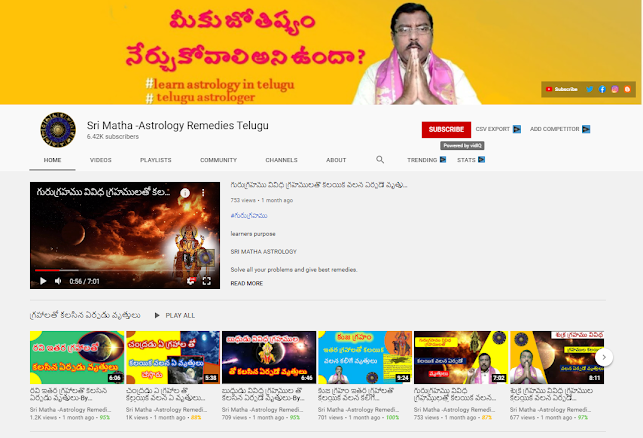
Task: Open the vidIQ Stats tab
Action: coord(466,160)
